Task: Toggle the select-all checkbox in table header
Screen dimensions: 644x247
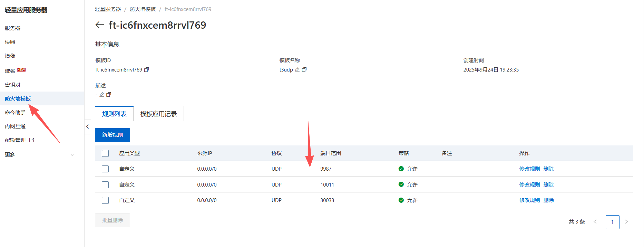Action: click(105, 153)
